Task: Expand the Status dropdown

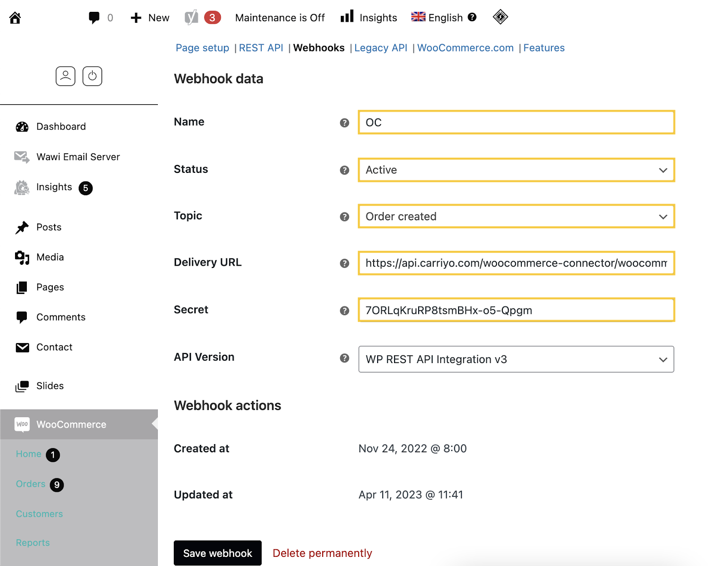Action: click(x=516, y=170)
